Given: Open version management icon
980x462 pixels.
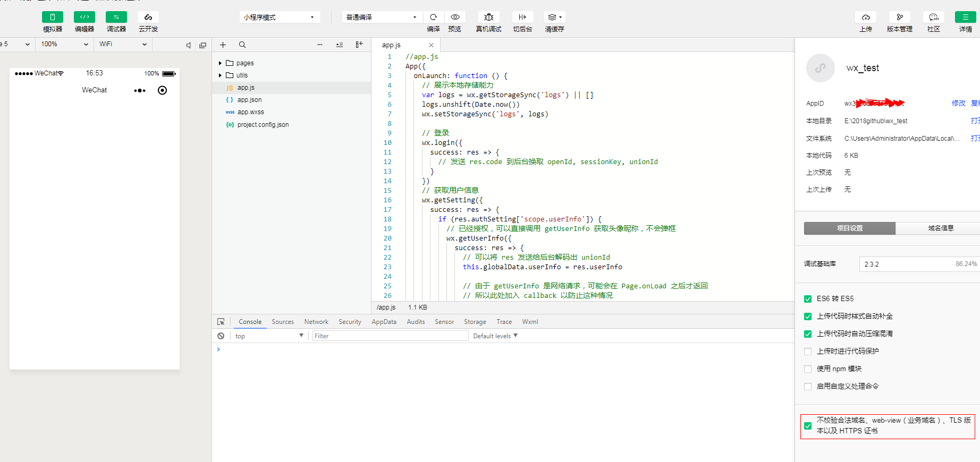Looking at the screenshot, I should pos(900,17).
